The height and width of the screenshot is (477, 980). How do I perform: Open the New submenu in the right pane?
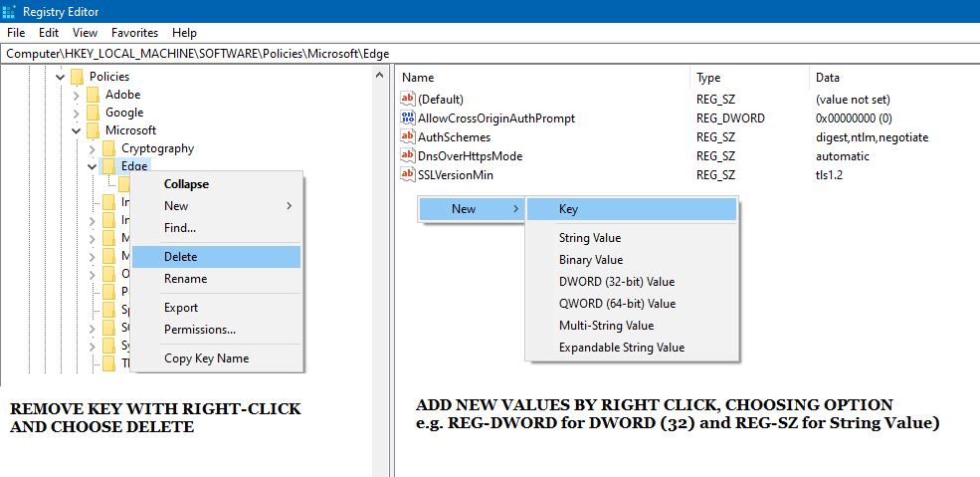coord(472,209)
